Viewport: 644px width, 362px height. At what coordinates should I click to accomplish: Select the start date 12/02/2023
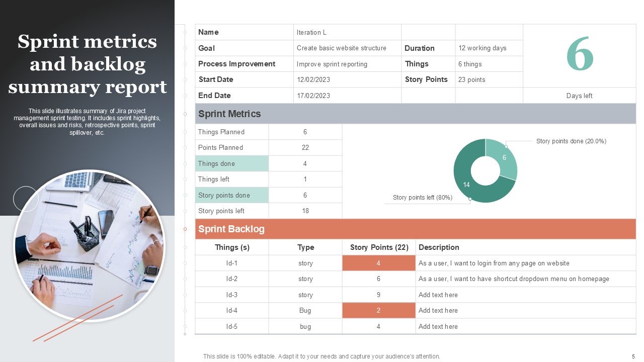(313, 79)
